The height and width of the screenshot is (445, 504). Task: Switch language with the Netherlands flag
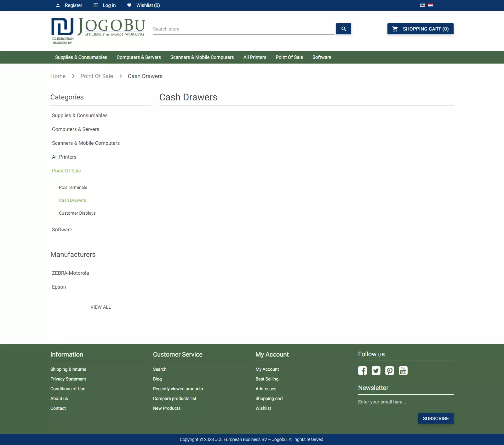[431, 5]
